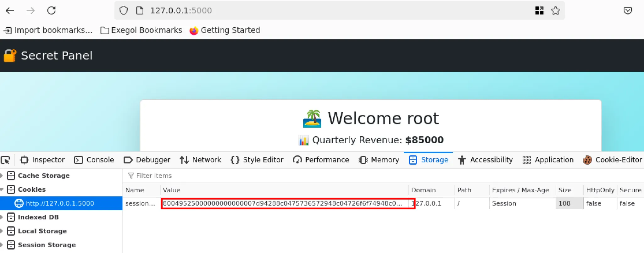644x253 pixels.
Task: Expand the Local Storage tree node
Action: click(2, 231)
